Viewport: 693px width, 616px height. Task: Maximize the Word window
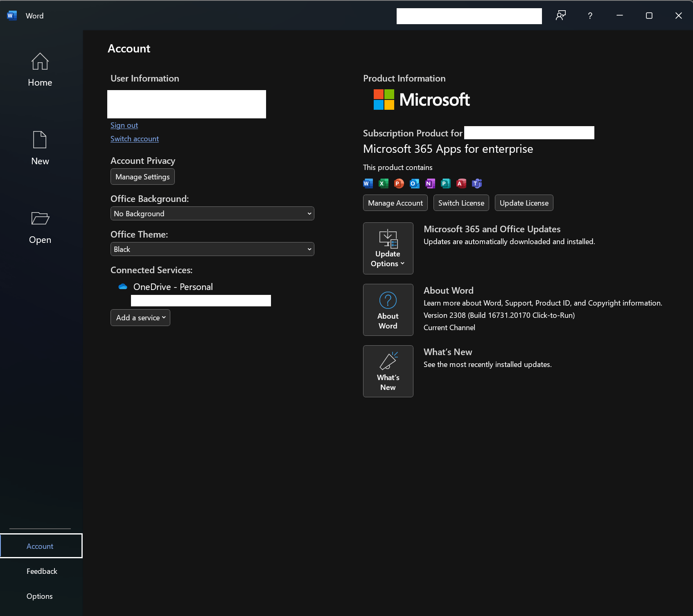click(x=649, y=16)
